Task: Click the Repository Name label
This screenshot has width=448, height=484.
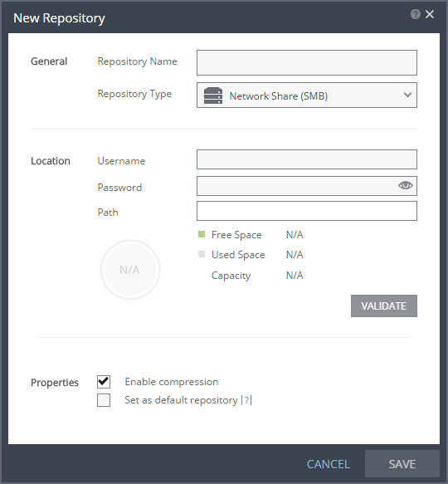Action: coord(137,61)
